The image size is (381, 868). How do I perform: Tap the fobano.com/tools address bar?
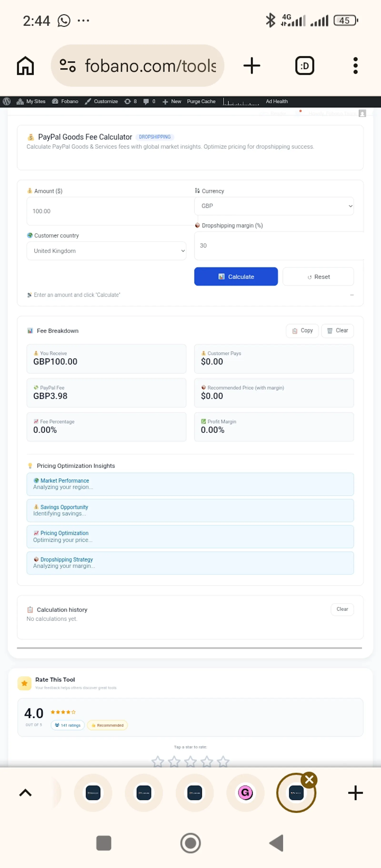[x=137, y=66]
